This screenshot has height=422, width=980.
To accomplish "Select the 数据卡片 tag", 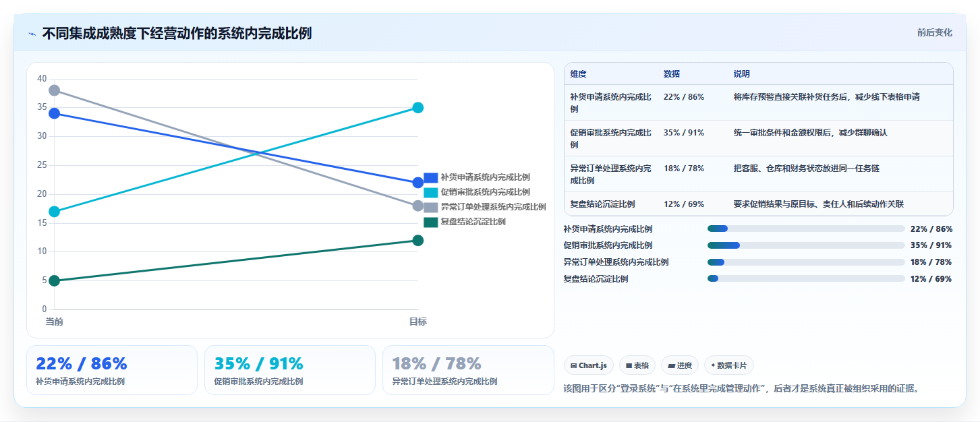I will [x=729, y=365].
